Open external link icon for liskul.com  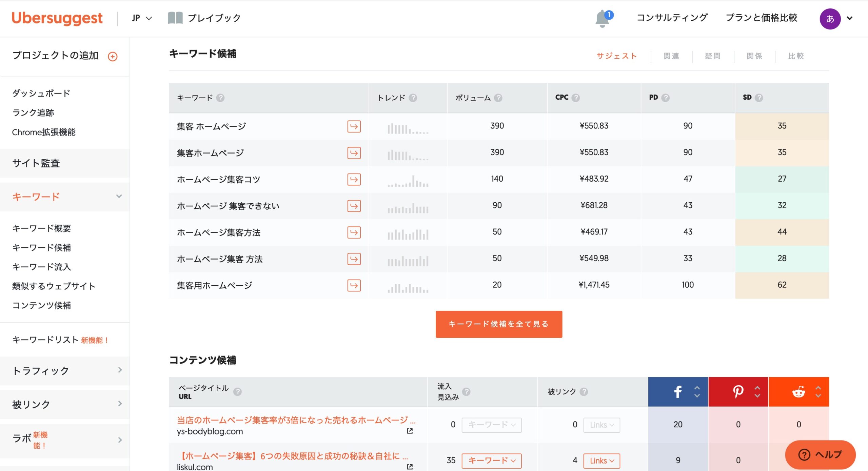coord(410,467)
